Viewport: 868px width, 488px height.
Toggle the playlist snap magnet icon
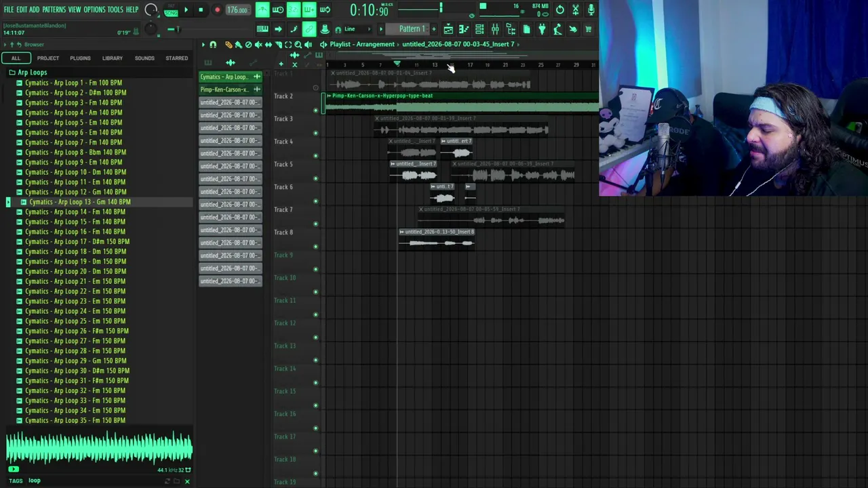point(213,45)
